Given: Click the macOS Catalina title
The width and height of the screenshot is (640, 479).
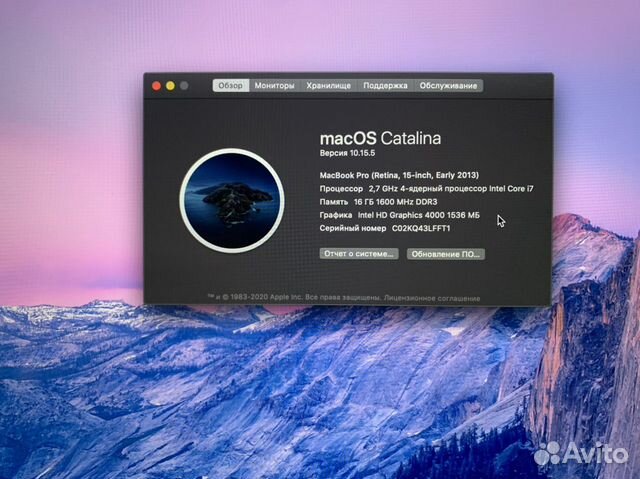Looking at the screenshot, I should coord(380,138).
